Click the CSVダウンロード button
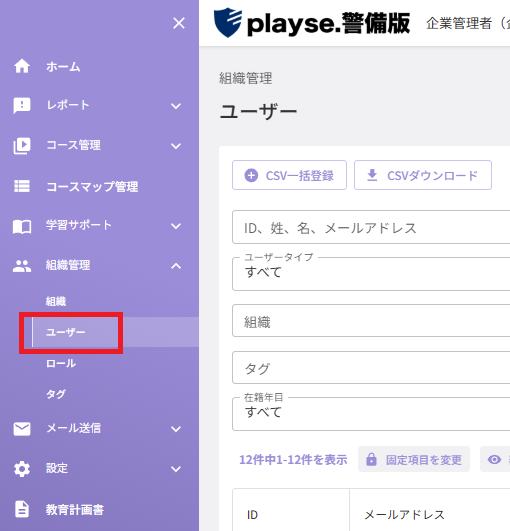The height and width of the screenshot is (531, 510). (x=423, y=175)
